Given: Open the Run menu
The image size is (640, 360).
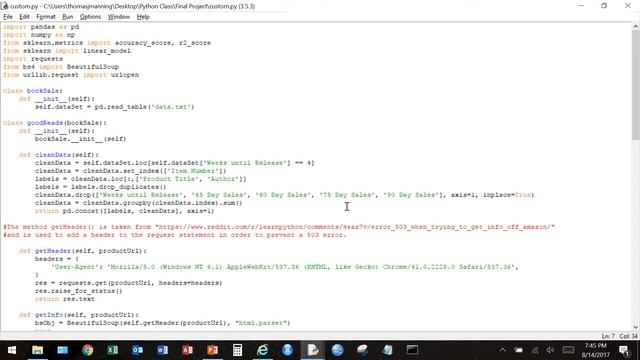Looking at the screenshot, I should coord(67,17).
